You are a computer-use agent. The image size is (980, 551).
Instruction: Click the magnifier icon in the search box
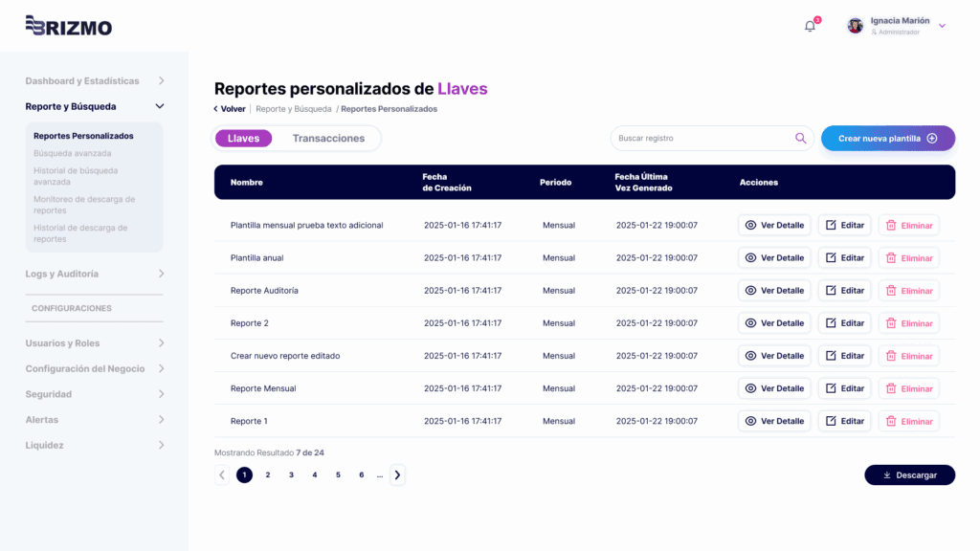pyautogui.click(x=801, y=138)
